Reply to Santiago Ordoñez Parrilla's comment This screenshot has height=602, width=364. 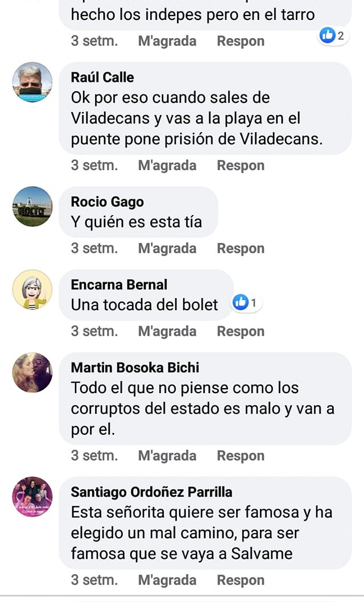pyautogui.click(x=241, y=580)
